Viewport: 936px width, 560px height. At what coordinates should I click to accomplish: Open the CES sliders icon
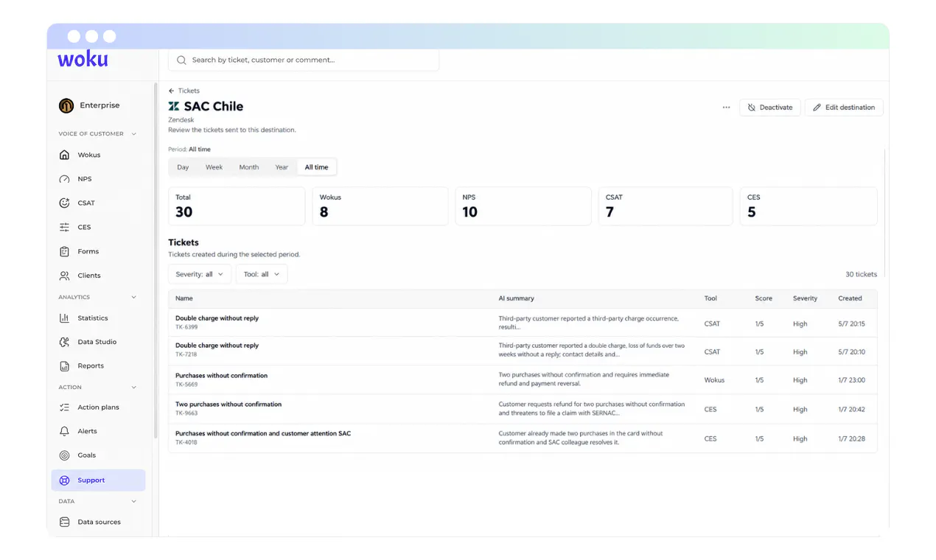[x=64, y=227]
